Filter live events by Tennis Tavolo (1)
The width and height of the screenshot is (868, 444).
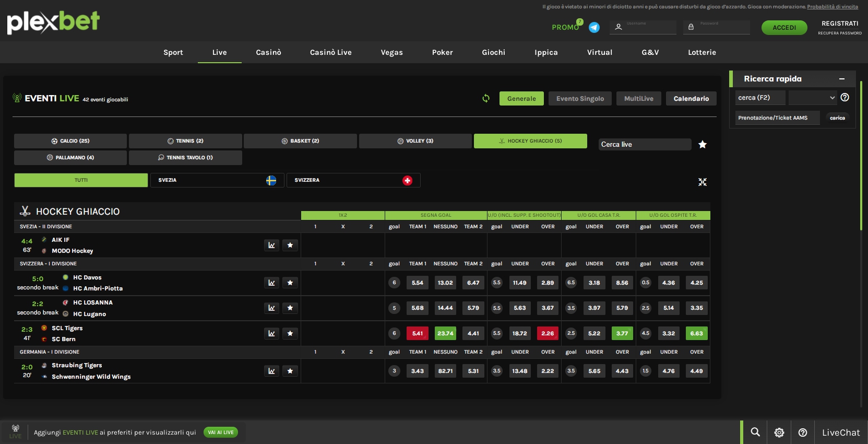click(x=185, y=158)
